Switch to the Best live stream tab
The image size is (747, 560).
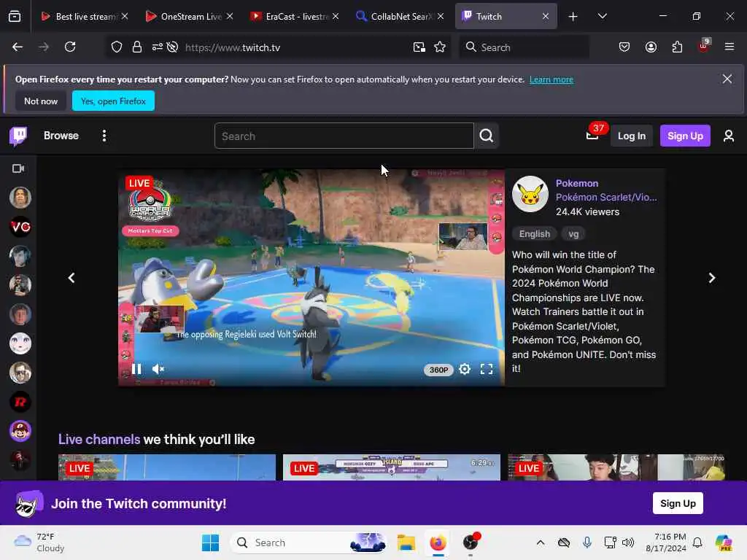85,16
